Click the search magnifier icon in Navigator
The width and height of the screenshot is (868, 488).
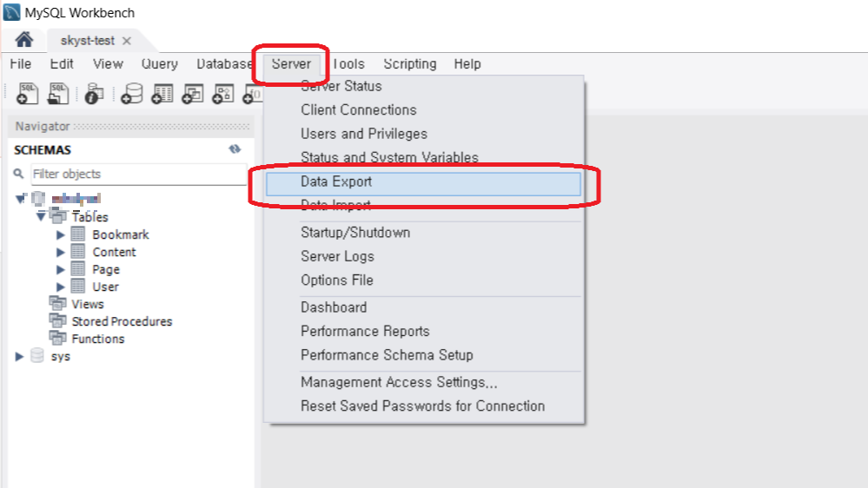[x=19, y=174]
